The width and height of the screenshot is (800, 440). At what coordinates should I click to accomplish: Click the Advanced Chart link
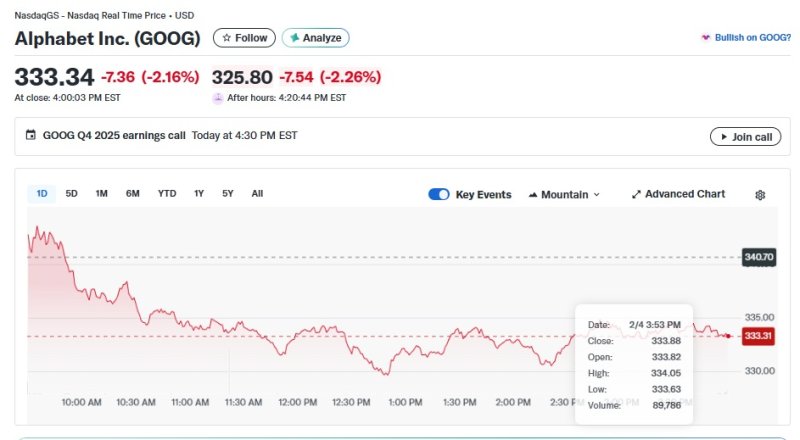click(685, 195)
